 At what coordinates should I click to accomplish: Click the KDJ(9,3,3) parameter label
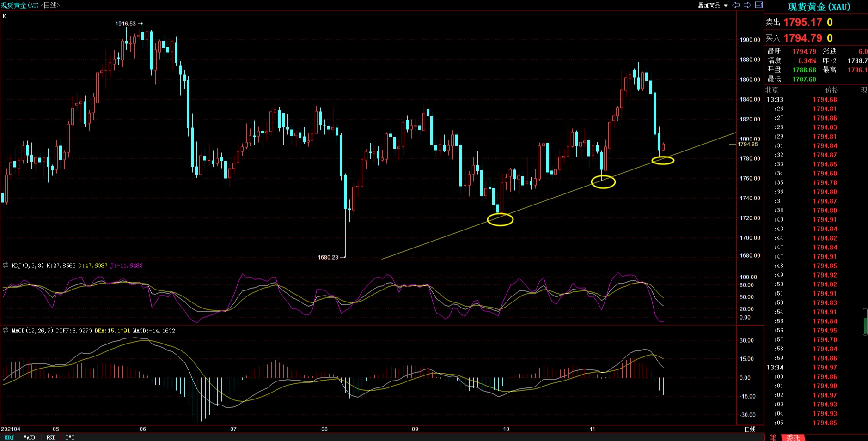27,266
